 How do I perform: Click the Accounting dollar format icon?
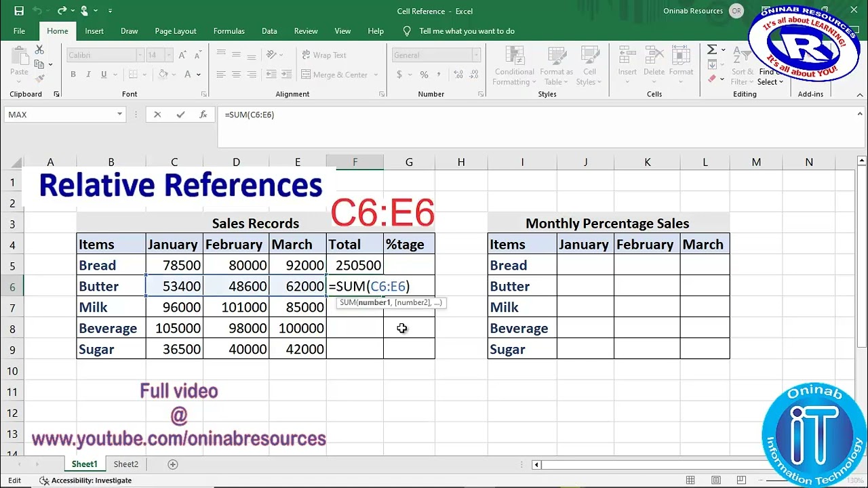click(398, 75)
